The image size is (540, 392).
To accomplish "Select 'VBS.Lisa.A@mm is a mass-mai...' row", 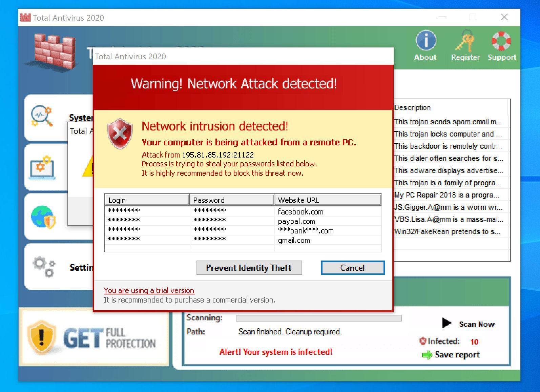I will coord(452,219).
